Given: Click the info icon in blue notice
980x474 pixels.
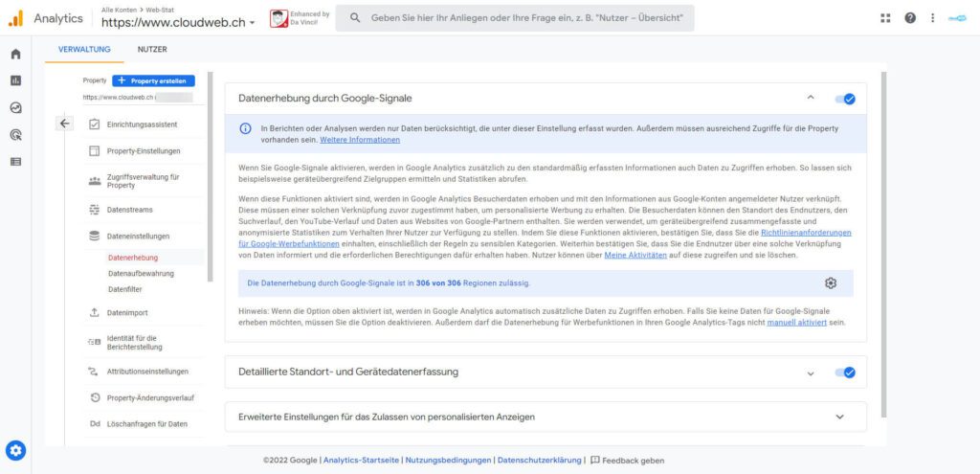Looking at the screenshot, I should click(x=246, y=129).
